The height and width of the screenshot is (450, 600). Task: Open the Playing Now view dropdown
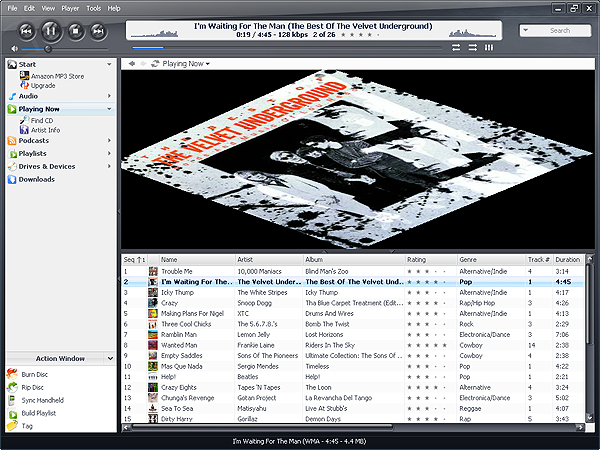tap(208, 64)
